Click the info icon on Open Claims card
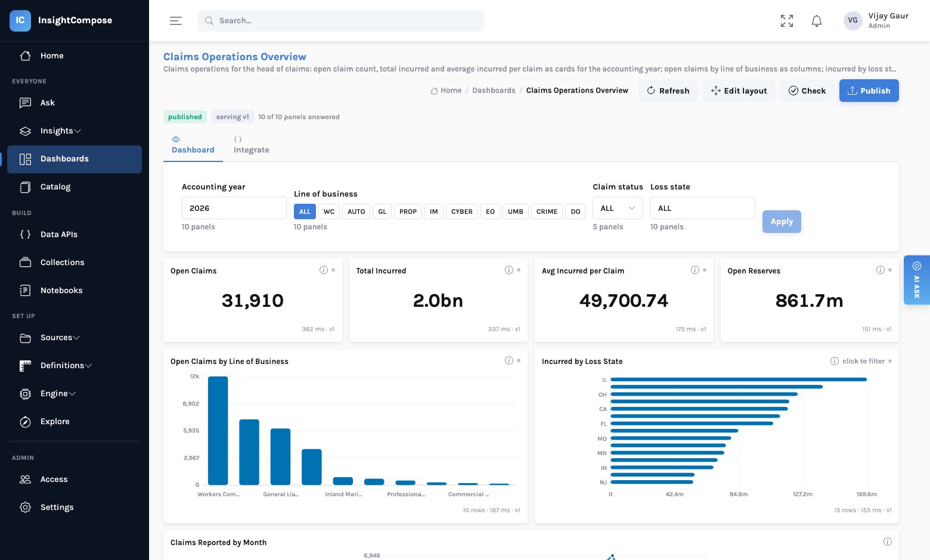Image resolution: width=930 pixels, height=560 pixels. coord(324,270)
